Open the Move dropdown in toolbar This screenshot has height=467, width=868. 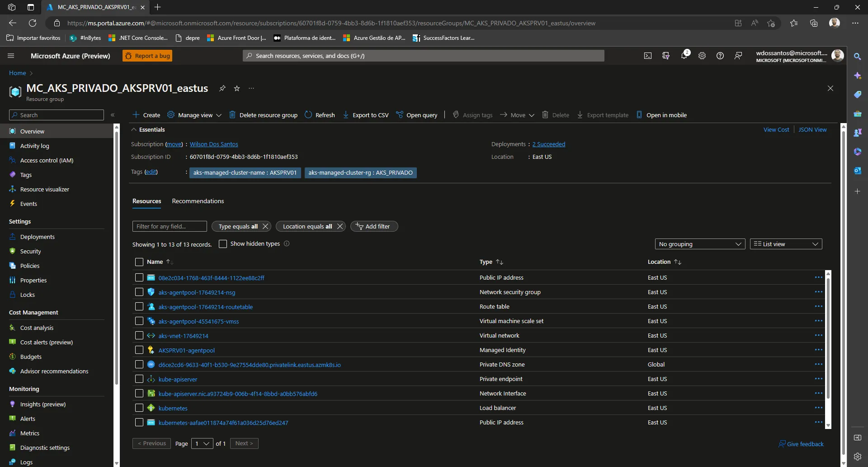517,115
